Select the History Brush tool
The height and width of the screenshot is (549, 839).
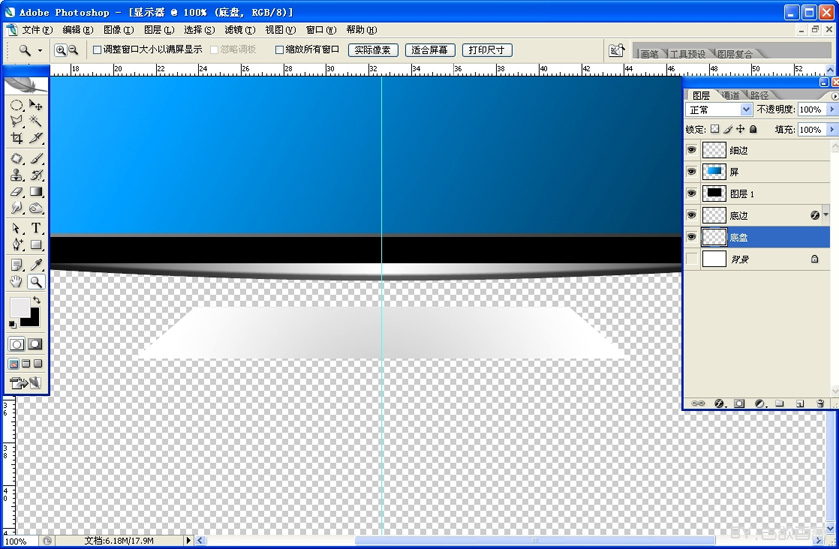(36, 175)
